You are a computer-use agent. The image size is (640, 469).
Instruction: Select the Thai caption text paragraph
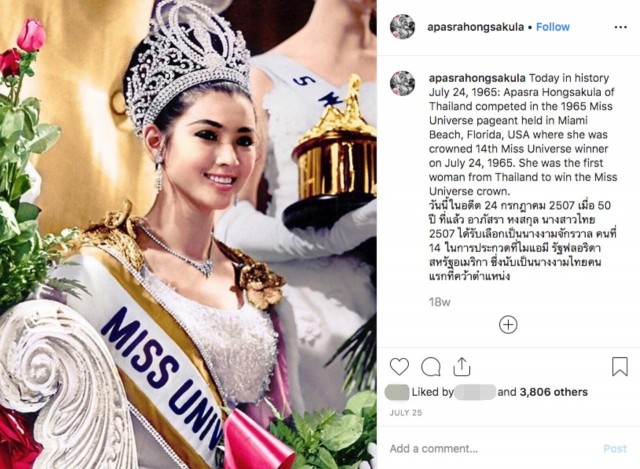pos(523,240)
